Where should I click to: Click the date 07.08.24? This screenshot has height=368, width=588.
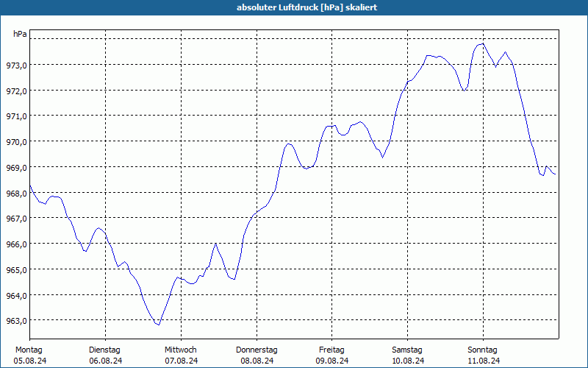point(182,361)
